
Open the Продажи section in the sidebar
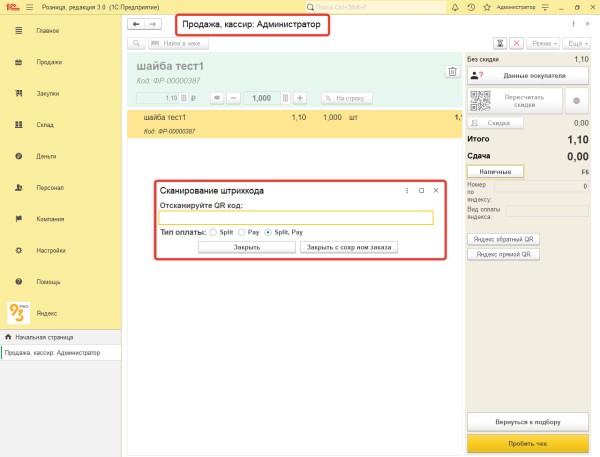pyautogui.click(x=50, y=62)
